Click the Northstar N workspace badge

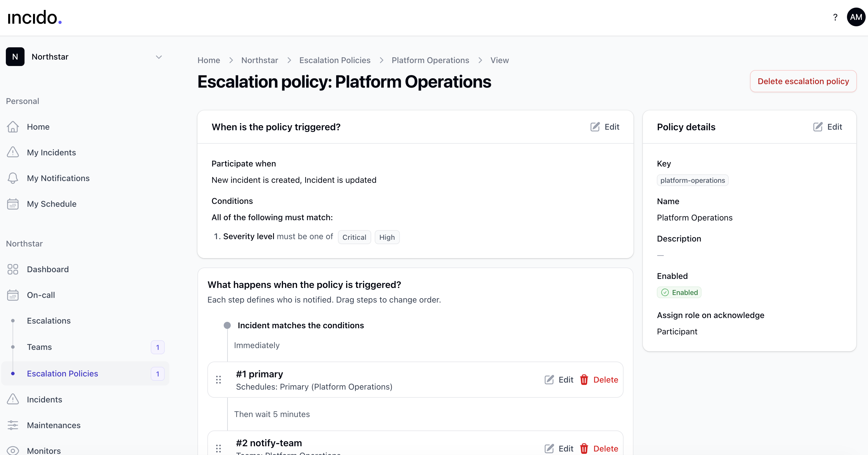click(15, 57)
